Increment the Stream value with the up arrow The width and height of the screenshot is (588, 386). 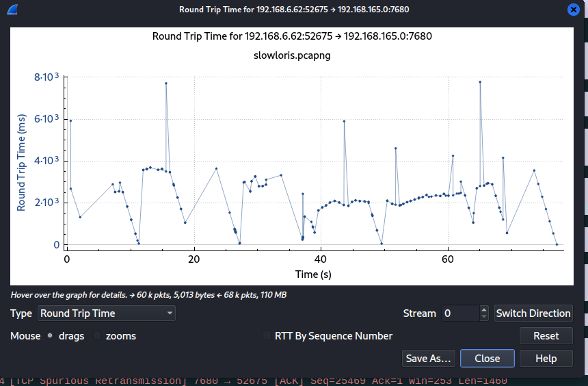(484, 309)
